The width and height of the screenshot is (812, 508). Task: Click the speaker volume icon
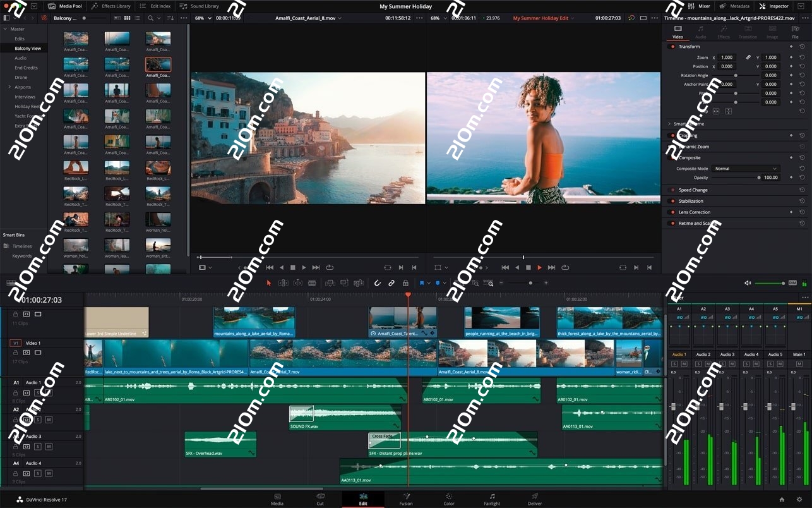tap(748, 283)
